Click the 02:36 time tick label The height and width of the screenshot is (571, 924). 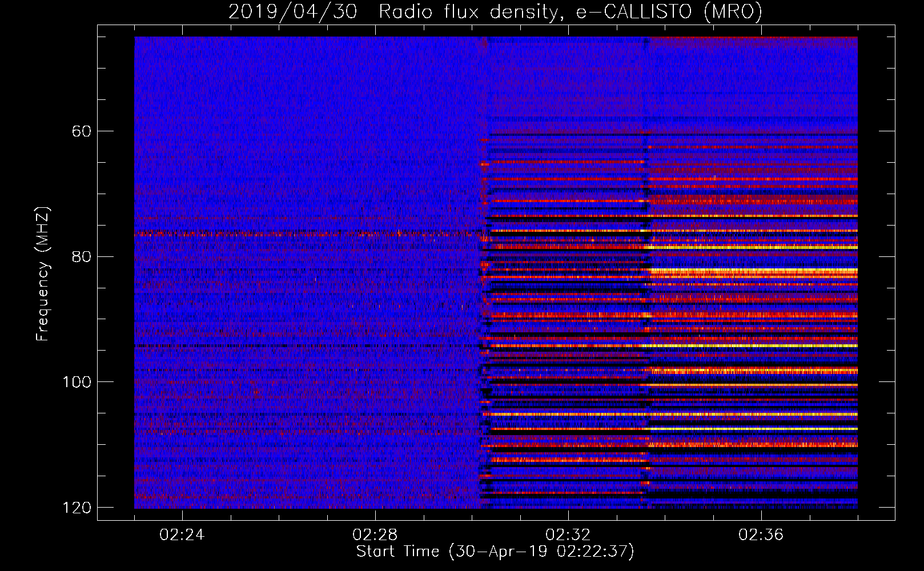point(761,535)
